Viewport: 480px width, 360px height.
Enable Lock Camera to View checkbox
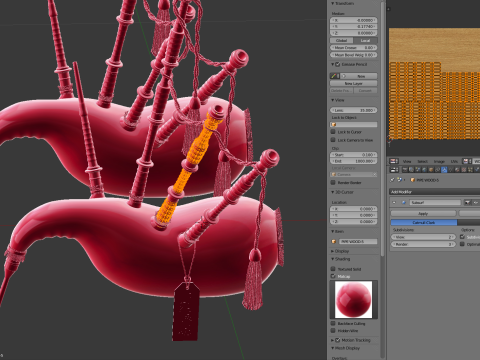pos(333,140)
